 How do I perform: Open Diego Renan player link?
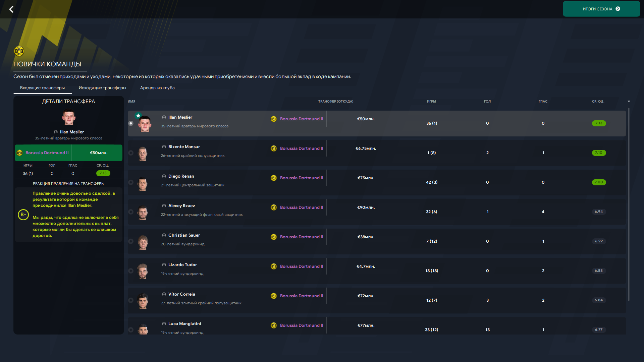181,176
